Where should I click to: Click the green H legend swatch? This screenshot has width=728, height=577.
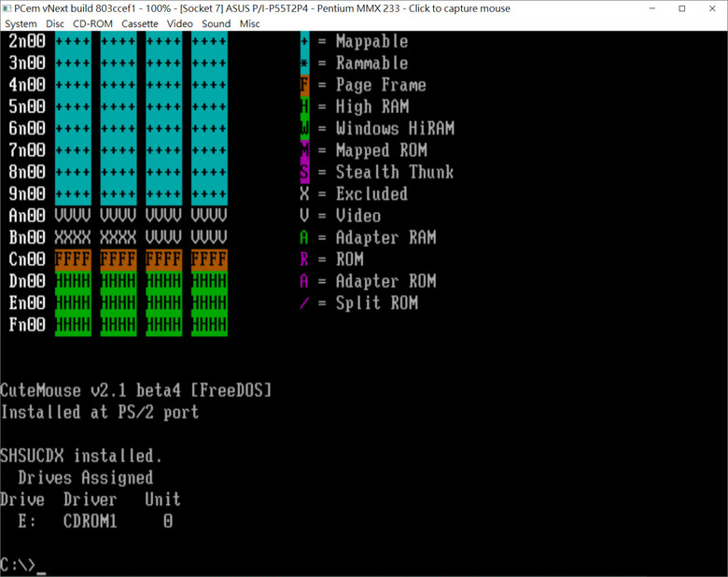304,106
